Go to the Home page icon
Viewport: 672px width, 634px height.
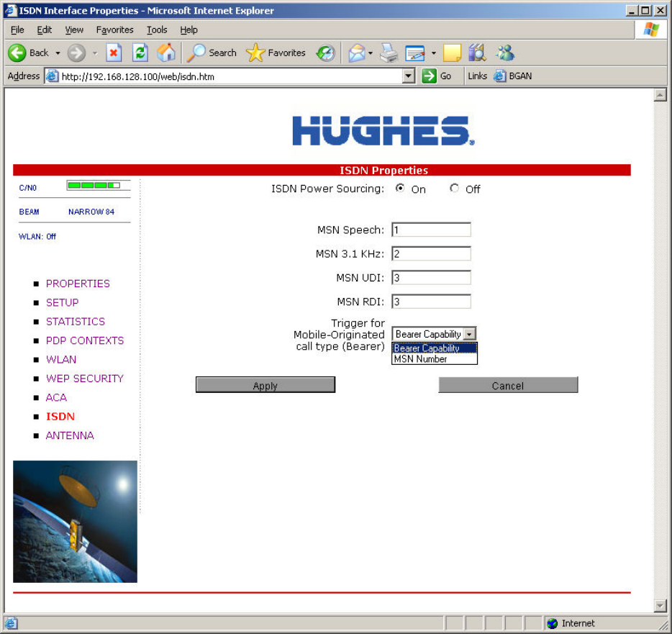(166, 53)
